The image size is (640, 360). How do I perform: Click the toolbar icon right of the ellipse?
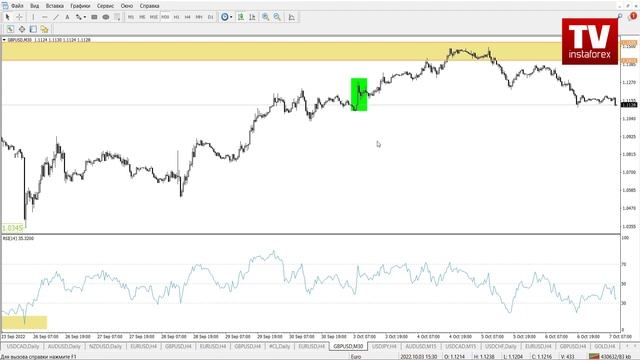(x=117, y=17)
